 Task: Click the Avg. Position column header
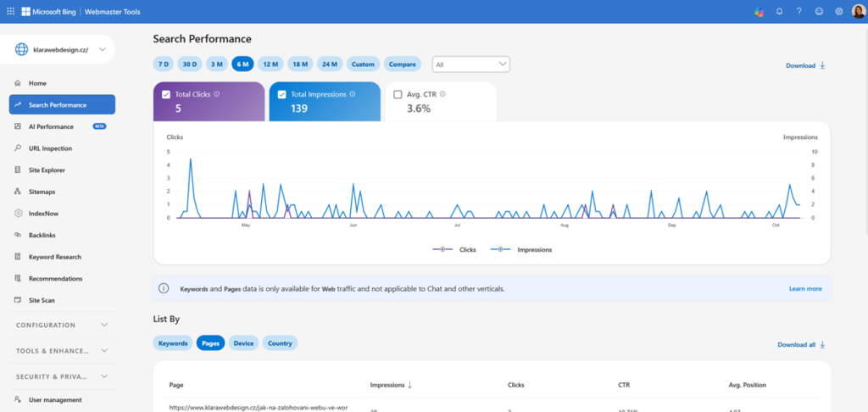[x=748, y=385]
